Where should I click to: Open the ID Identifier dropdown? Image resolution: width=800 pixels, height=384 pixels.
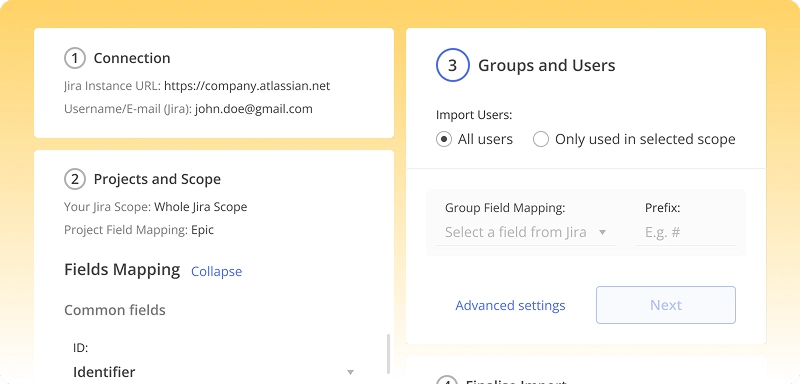click(214, 372)
